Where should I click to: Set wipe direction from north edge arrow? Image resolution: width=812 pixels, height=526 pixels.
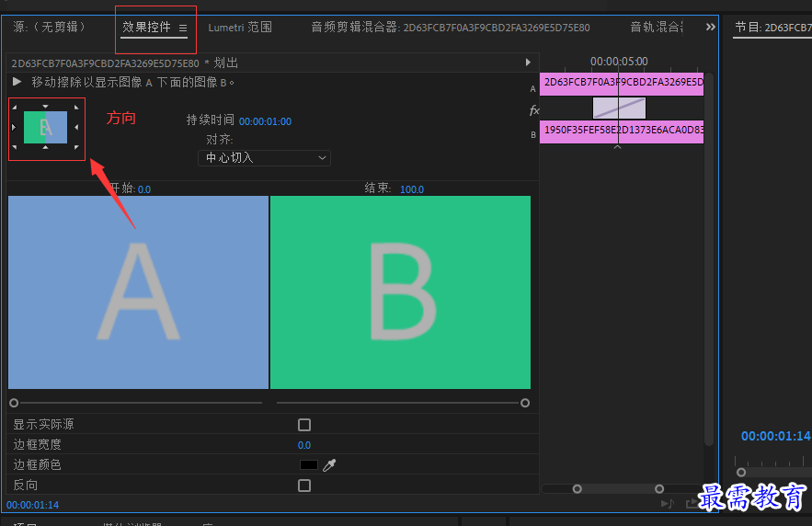[46, 106]
